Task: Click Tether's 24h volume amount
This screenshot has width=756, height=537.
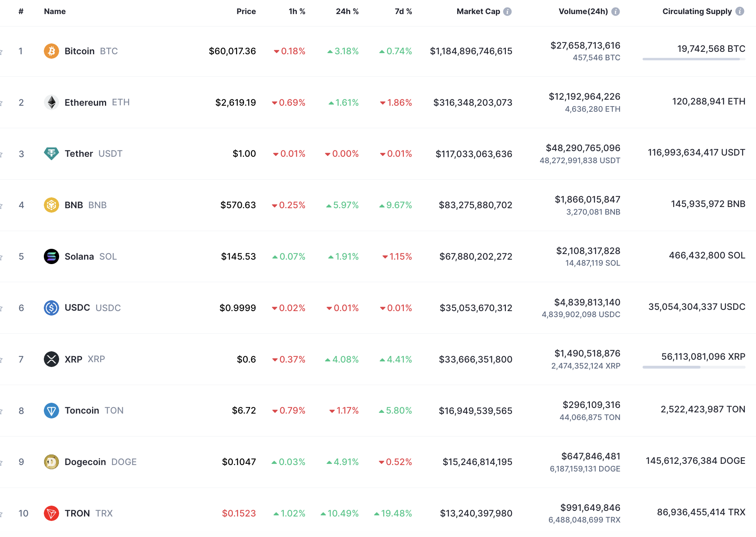Action: point(583,148)
